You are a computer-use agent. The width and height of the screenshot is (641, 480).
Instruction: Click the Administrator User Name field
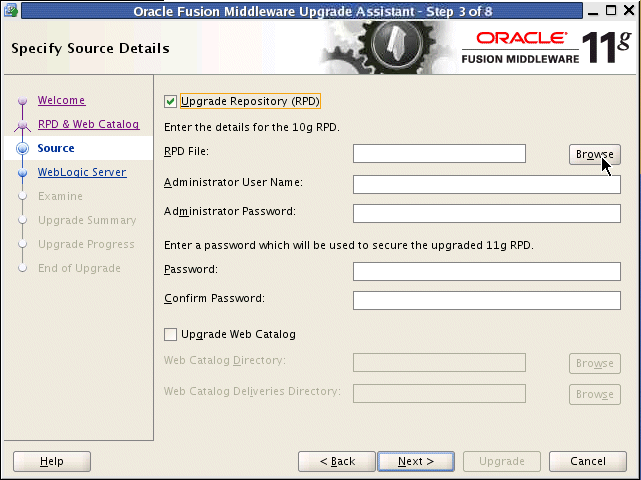coord(487,184)
